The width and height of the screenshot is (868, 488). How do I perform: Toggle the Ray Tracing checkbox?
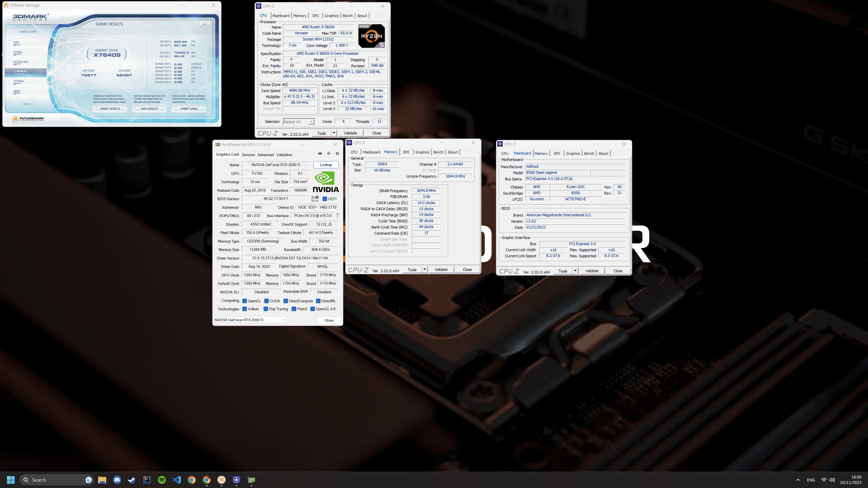click(266, 309)
